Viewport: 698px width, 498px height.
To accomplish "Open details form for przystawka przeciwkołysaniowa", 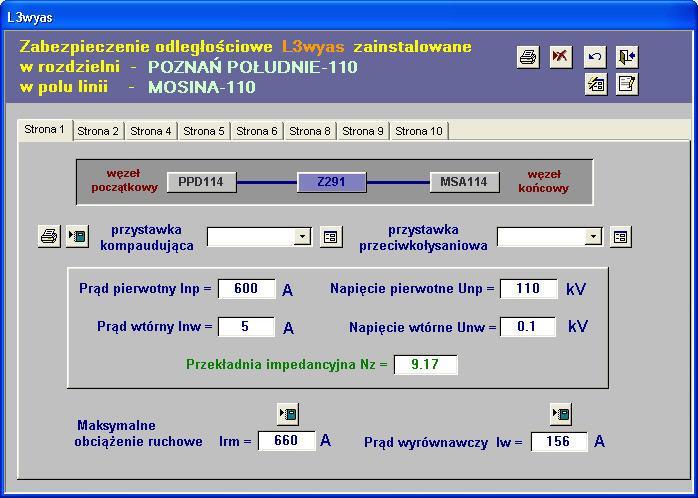I will pos(621,237).
